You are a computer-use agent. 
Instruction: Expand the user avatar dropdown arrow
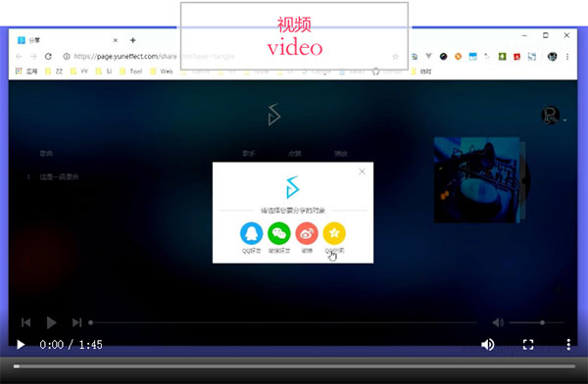pyautogui.click(x=564, y=120)
